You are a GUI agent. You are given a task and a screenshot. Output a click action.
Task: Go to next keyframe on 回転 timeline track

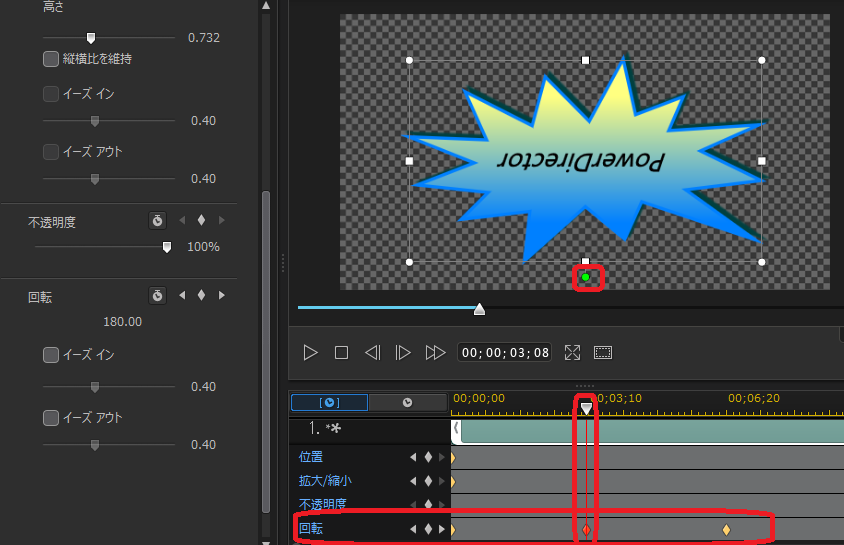point(442,529)
